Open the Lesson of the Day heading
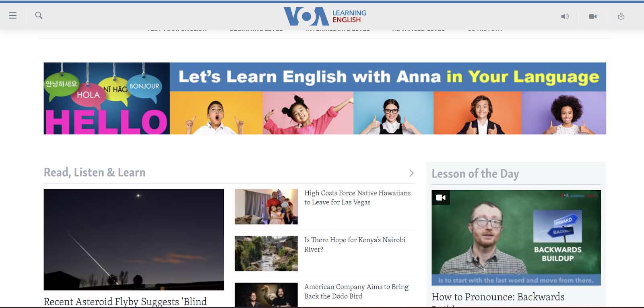 [x=475, y=174]
